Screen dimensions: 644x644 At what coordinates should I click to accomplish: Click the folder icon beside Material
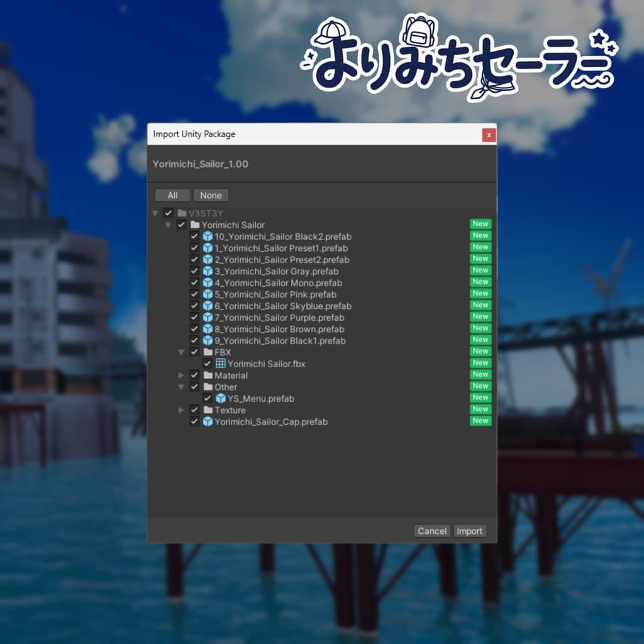(208, 375)
